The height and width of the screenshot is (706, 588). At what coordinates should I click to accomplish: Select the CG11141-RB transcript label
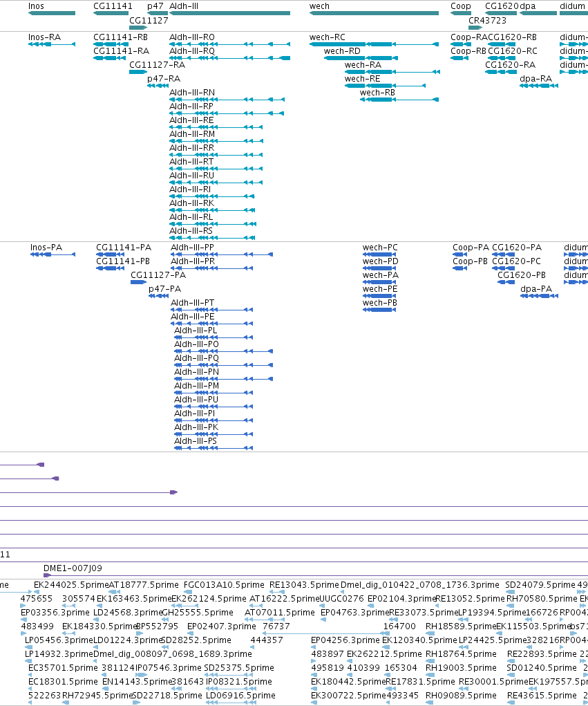(x=120, y=37)
